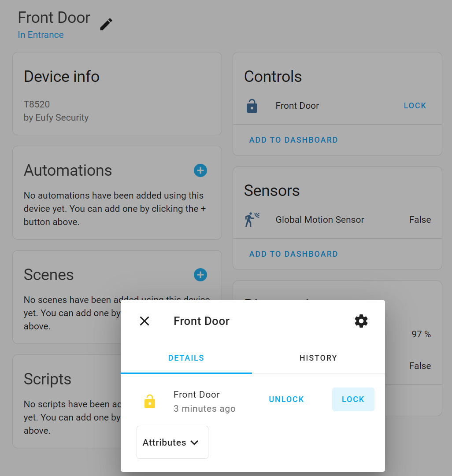Click ADD TO DASHBOARD under Controls
Viewport: 452px width, 476px height.
(x=293, y=140)
